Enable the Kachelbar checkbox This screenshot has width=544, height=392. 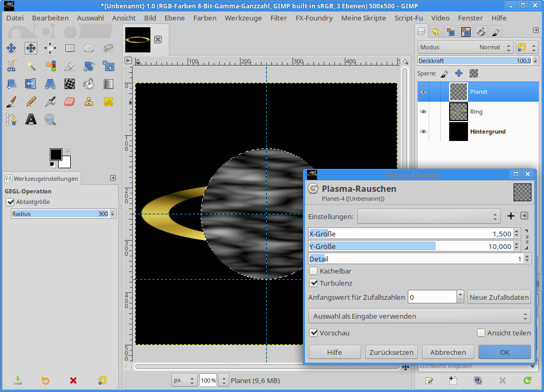313,271
